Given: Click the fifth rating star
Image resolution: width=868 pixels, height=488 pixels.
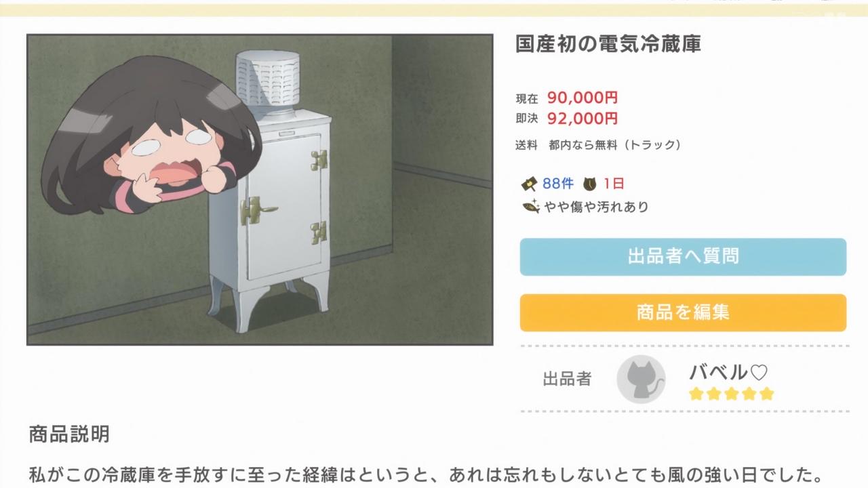Looking at the screenshot, I should coord(766,394).
